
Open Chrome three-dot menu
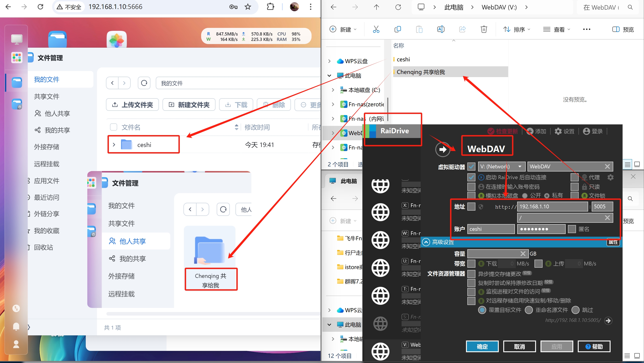pos(311,7)
